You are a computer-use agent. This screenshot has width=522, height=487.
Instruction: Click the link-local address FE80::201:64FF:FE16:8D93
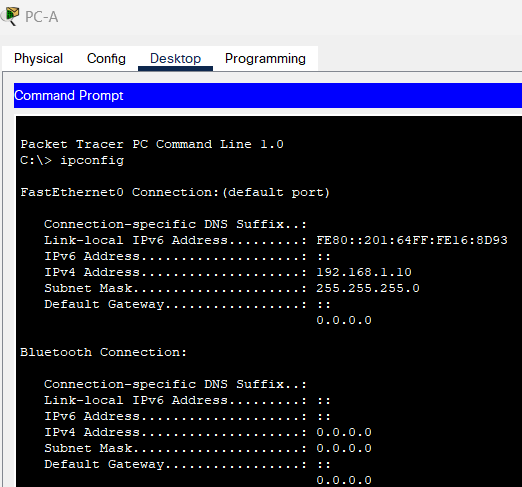click(412, 240)
